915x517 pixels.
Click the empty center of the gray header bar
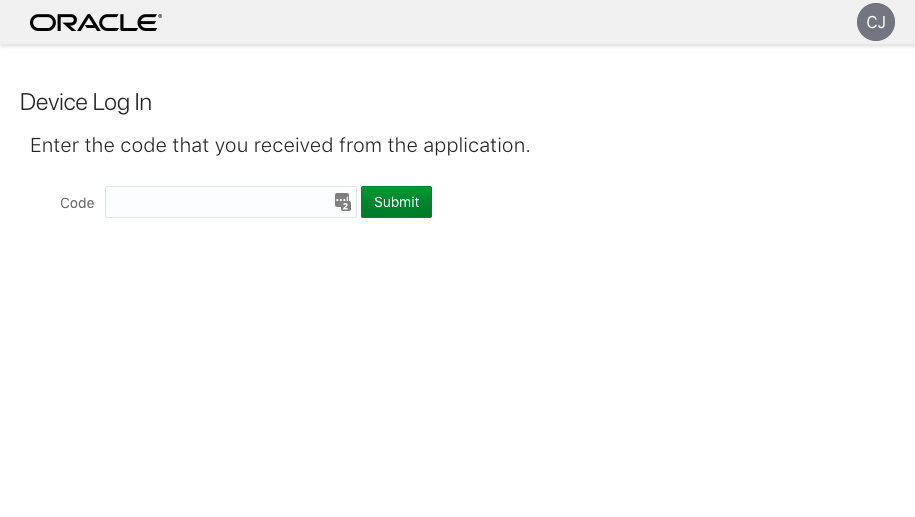point(500,22)
